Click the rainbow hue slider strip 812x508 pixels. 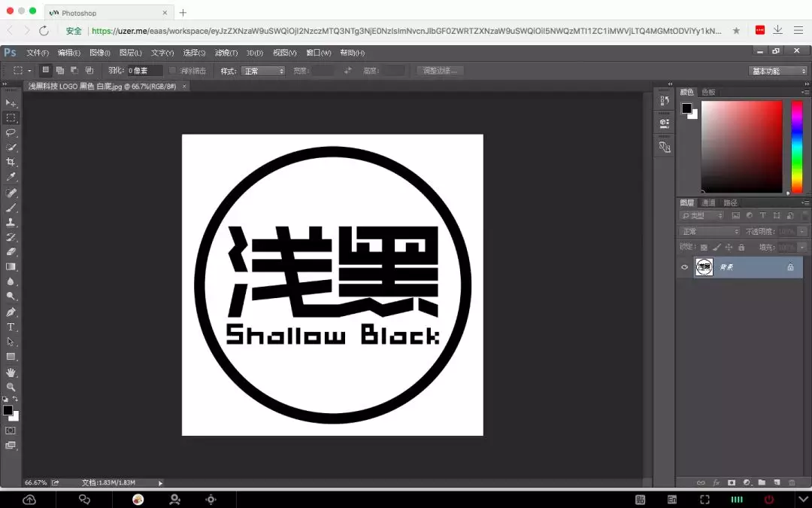tap(797, 147)
